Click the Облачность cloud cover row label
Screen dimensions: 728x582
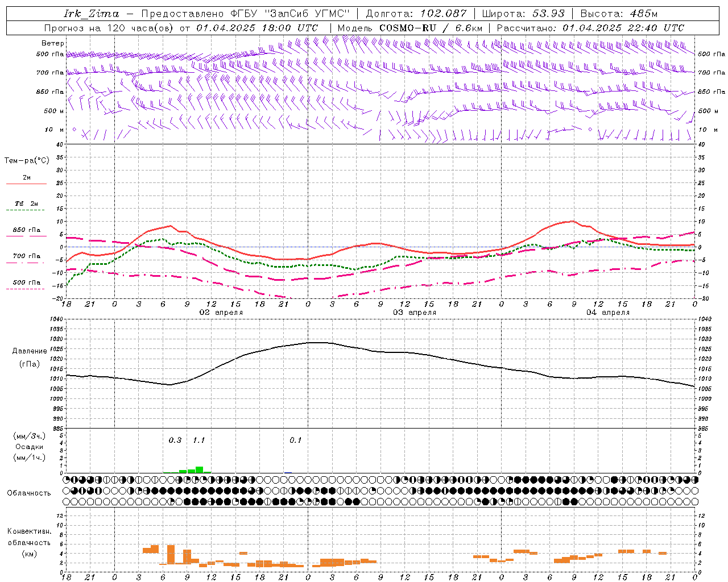29,493
